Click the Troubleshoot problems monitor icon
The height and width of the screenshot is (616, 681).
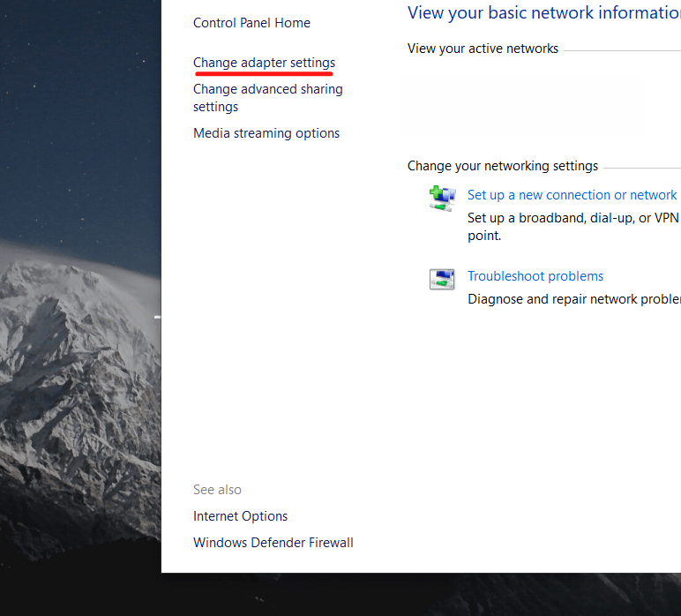pos(442,280)
